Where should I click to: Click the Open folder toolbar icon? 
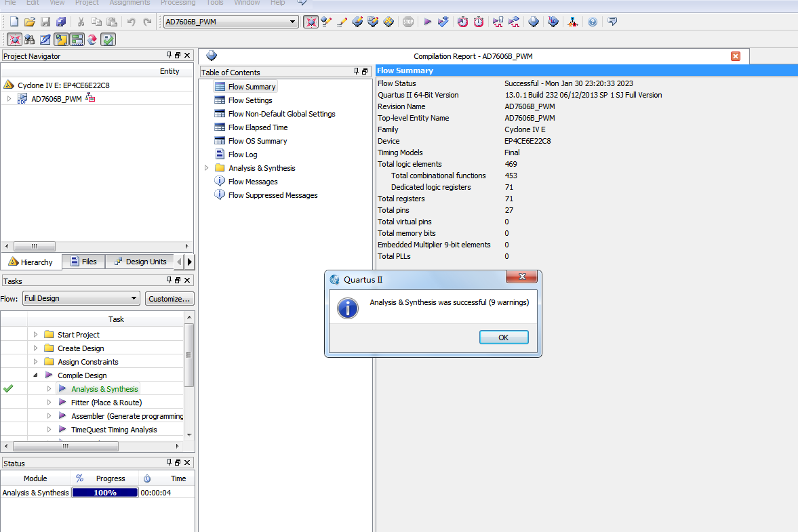tap(29, 22)
